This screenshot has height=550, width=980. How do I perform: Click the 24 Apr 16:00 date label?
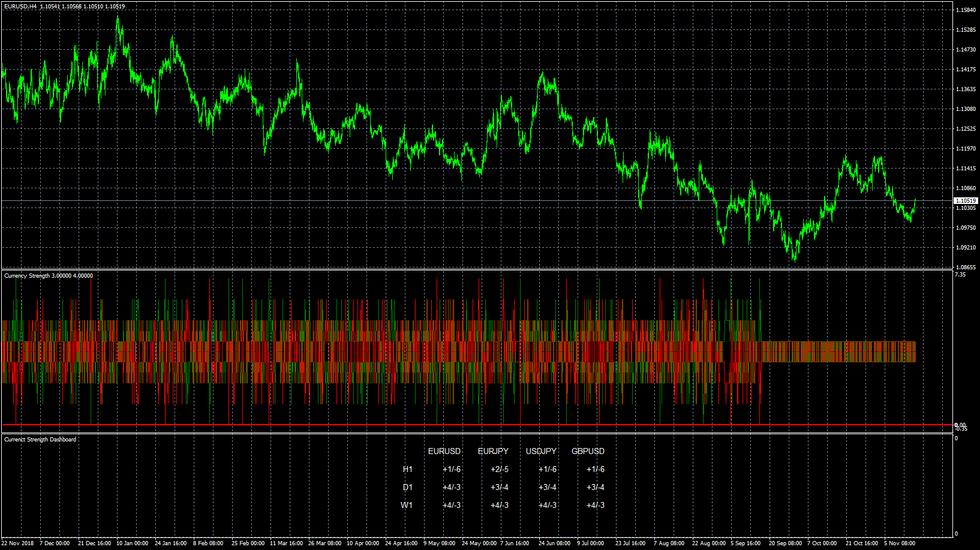401,543
